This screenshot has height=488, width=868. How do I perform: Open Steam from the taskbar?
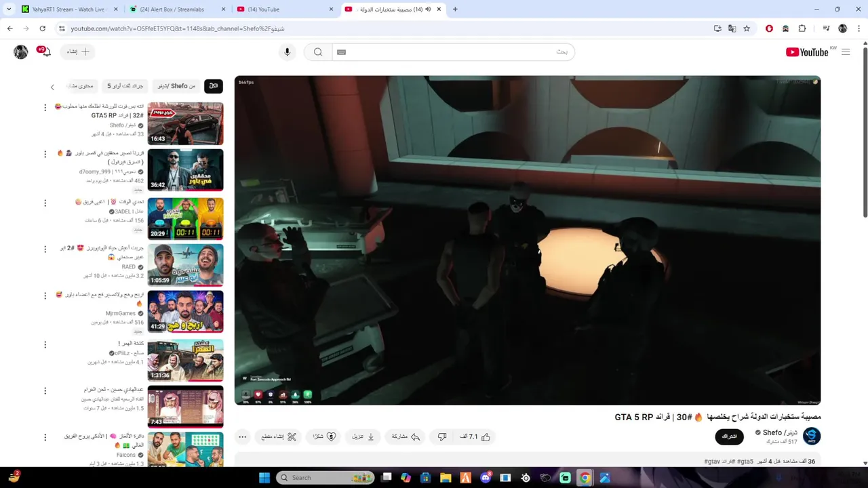point(526,478)
